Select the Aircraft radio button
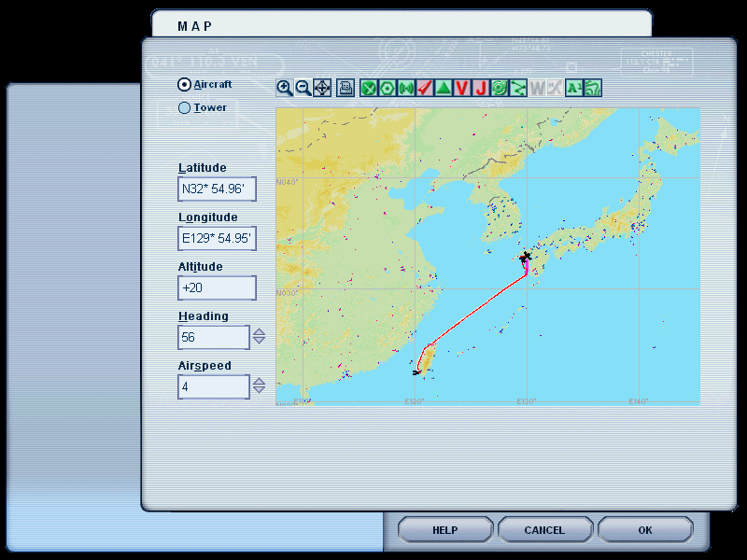 coord(184,84)
